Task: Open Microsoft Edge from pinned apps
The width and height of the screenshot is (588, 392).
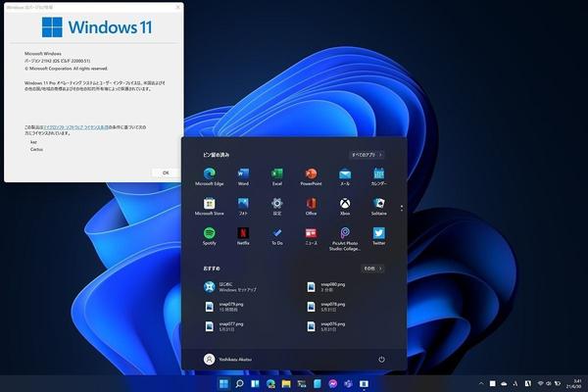Action: pyautogui.click(x=209, y=176)
